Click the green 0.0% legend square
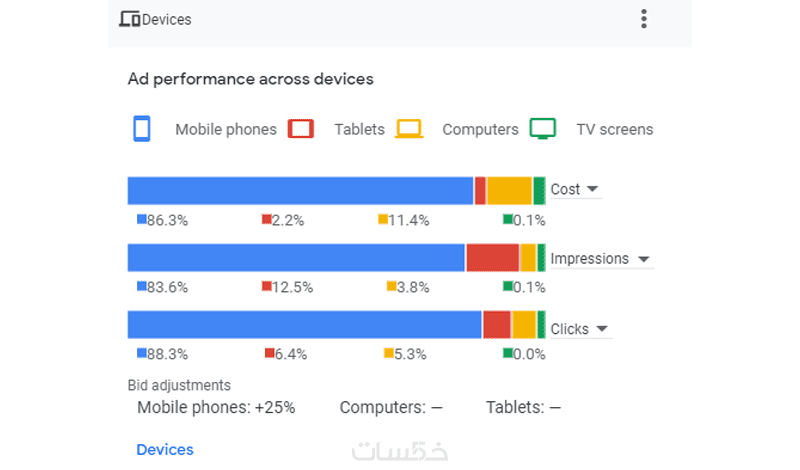Image resolution: width=800 pixels, height=470 pixels. click(508, 353)
